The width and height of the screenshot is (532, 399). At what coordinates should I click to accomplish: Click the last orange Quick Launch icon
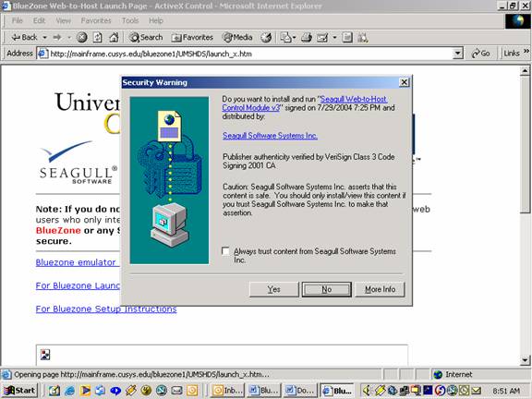click(192, 391)
